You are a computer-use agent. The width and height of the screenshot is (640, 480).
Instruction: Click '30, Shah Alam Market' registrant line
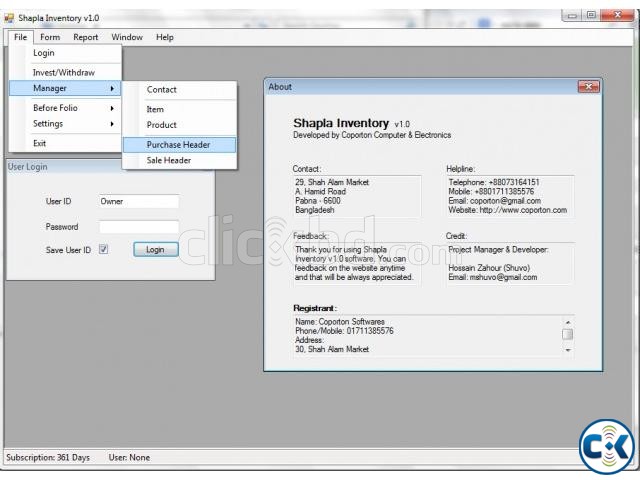(x=332, y=349)
